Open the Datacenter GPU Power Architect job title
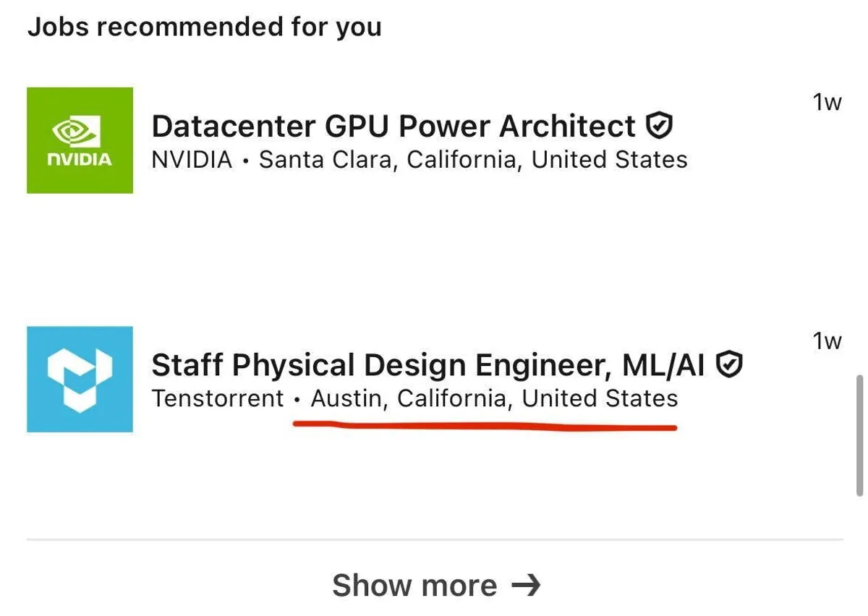Screen dimensions: 868x616 393,127
